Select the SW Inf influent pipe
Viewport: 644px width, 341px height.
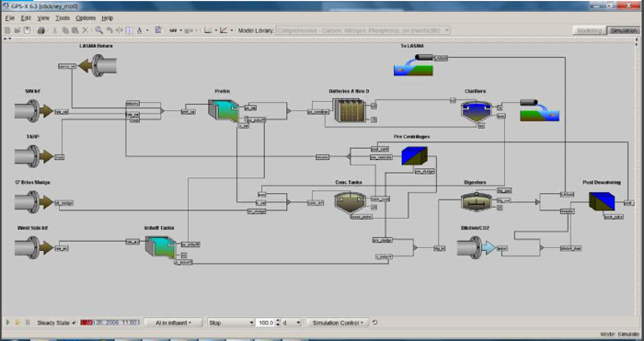34,111
